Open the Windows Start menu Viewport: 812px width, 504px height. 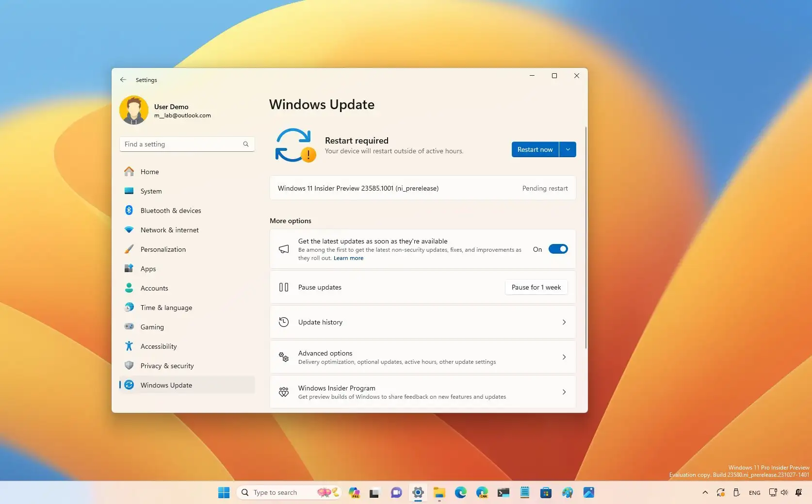coord(224,492)
